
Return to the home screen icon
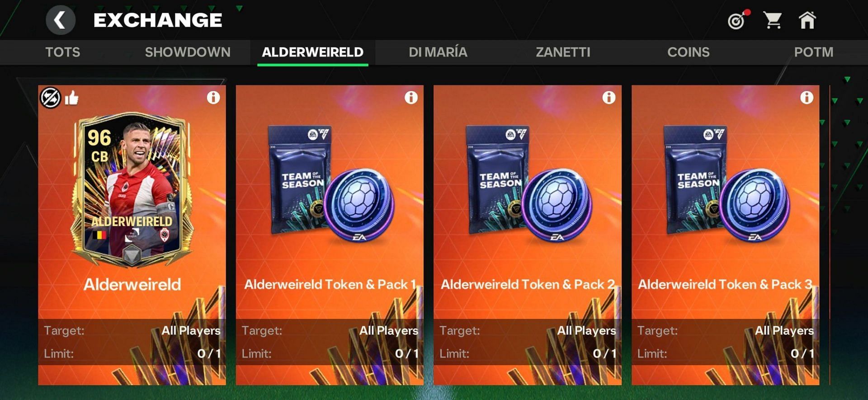coord(807,20)
